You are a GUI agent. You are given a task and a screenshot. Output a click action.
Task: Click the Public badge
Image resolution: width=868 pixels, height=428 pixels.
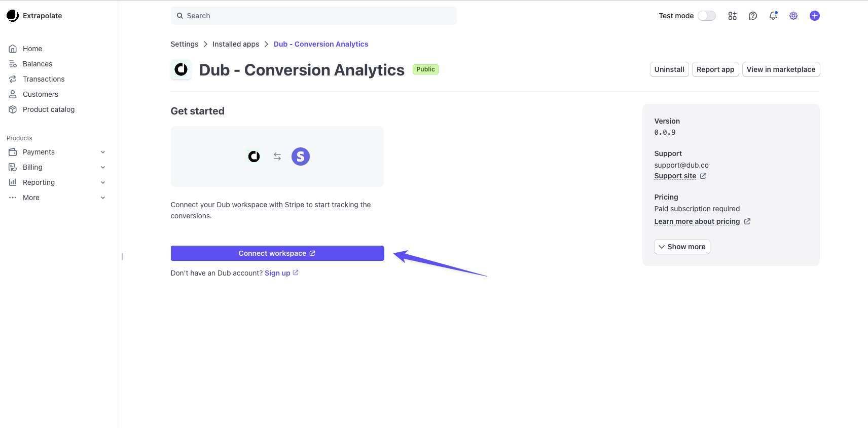[425, 69]
